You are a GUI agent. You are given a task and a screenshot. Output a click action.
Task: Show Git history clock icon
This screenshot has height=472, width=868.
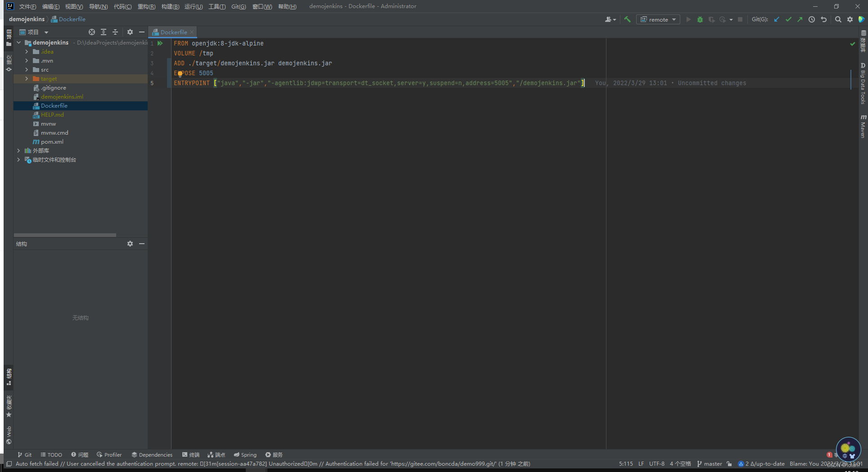coord(812,19)
